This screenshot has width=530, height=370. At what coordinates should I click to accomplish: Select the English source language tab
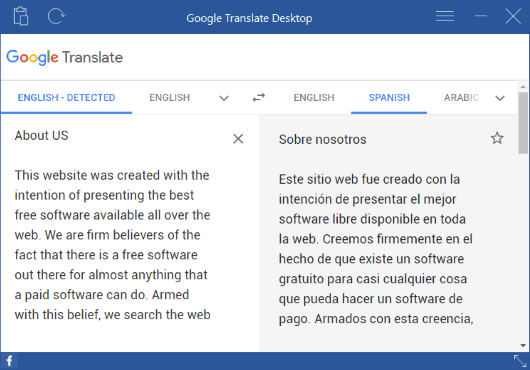(x=169, y=98)
